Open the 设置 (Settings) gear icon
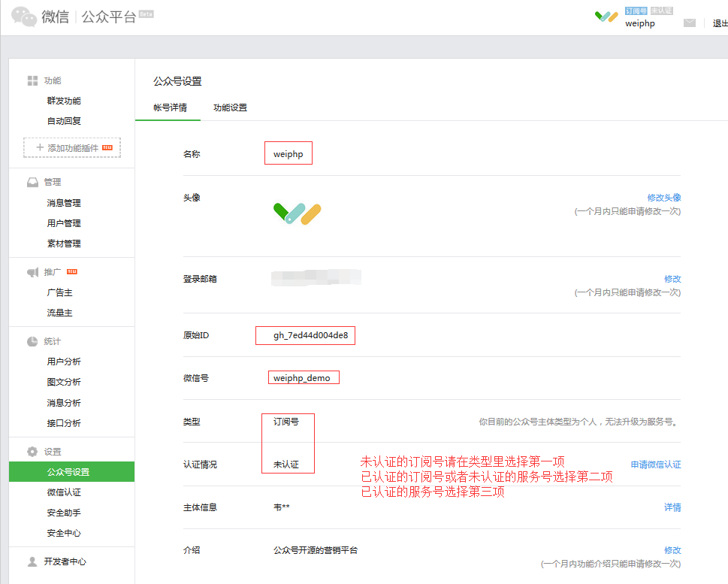 coord(32,450)
